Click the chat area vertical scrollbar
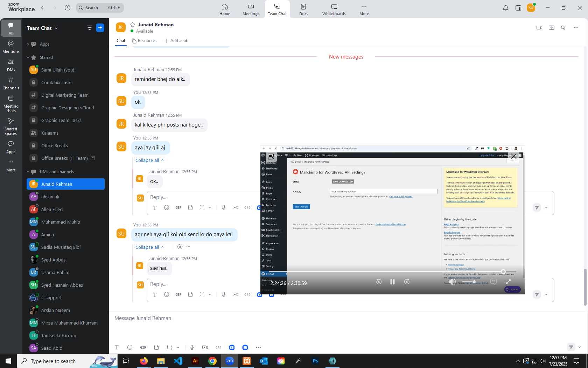The height and width of the screenshot is (368, 588). [x=584, y=287]
